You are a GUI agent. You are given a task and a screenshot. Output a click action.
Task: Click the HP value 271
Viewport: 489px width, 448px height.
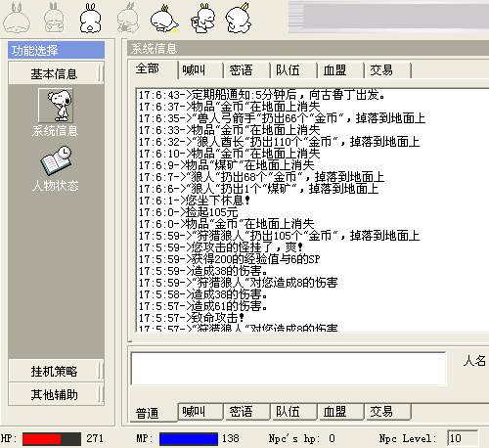[95, 438]
